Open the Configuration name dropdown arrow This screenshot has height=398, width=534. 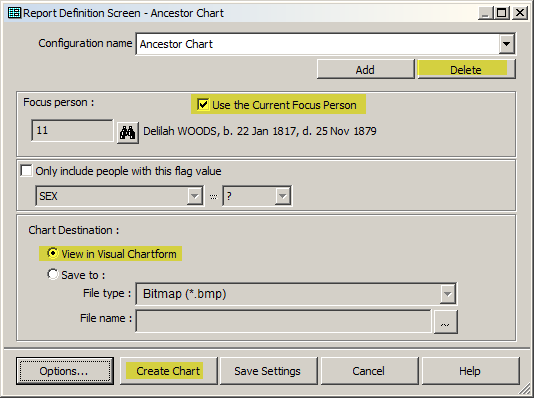[x=506, y=44]
